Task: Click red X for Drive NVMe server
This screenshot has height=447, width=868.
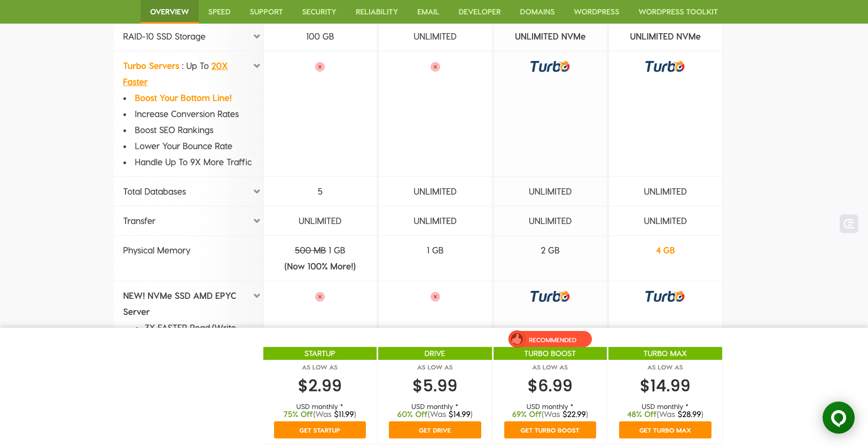Action: point(435,297)
